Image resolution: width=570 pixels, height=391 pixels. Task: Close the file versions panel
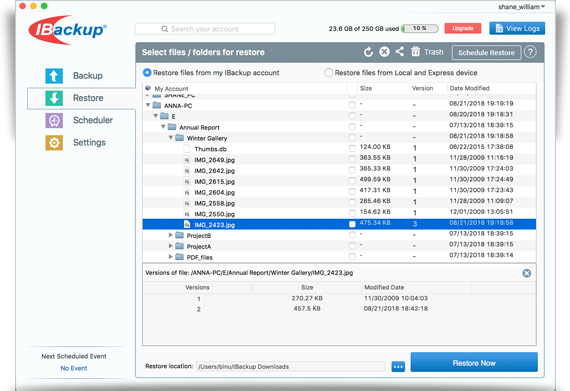tap(526, 273)
